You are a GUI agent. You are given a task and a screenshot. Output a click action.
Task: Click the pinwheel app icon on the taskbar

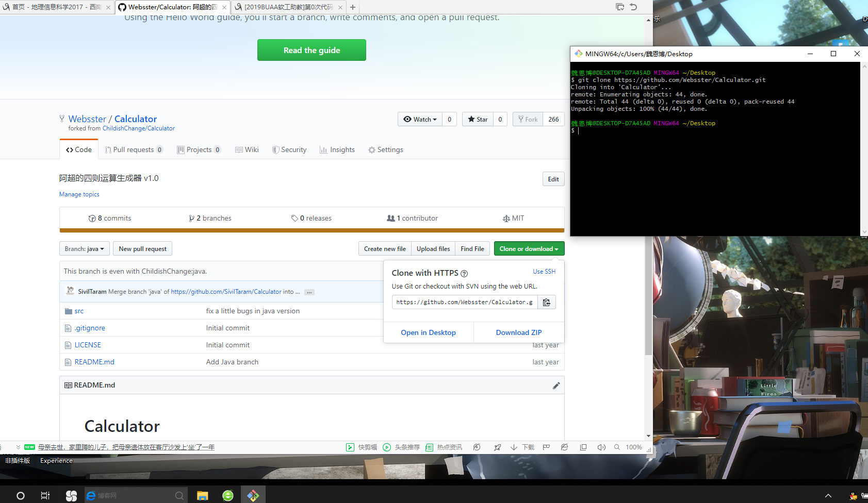(71, 496)
